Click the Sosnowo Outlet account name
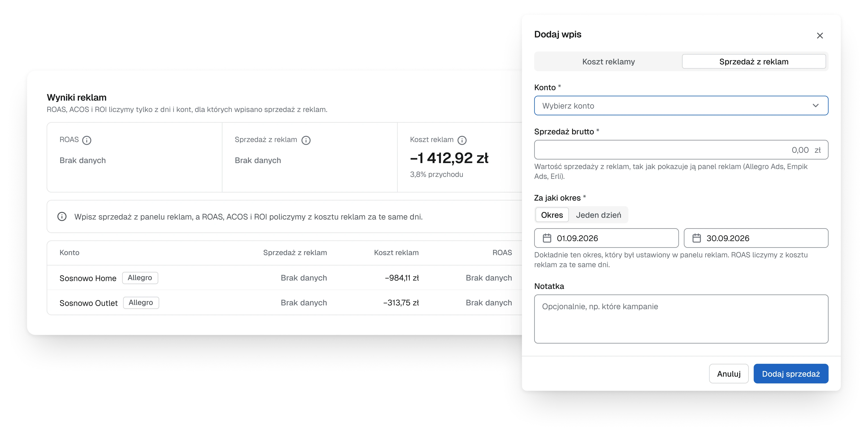The image size is (868, 435). tap(89, 303)
